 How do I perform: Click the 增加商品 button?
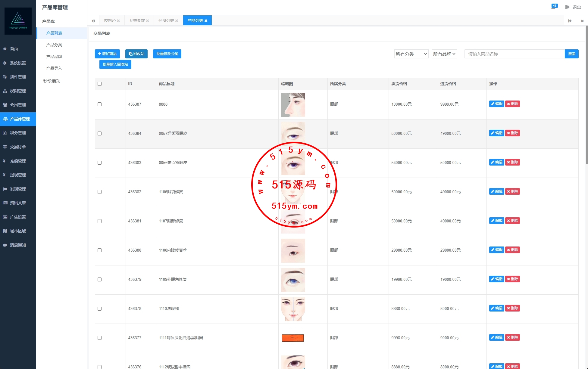tap(107, 54)
